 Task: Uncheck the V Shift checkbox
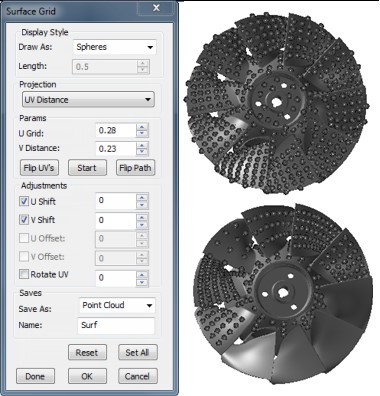[x=24, y=220]
